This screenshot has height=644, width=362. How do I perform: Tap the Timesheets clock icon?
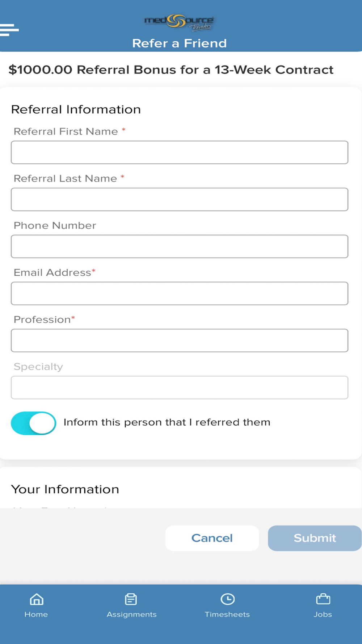pyautogui.click(x=227, y=599)
